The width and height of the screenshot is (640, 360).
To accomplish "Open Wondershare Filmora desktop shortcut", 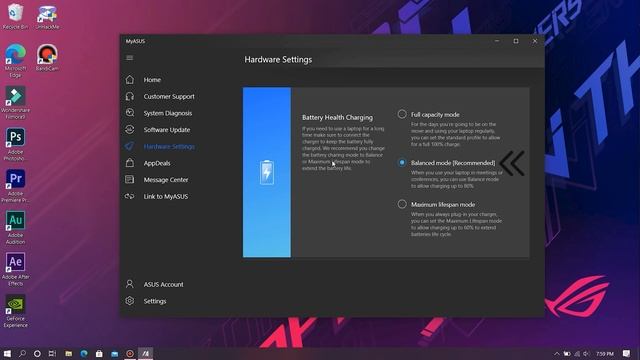I will coord(16,102).
